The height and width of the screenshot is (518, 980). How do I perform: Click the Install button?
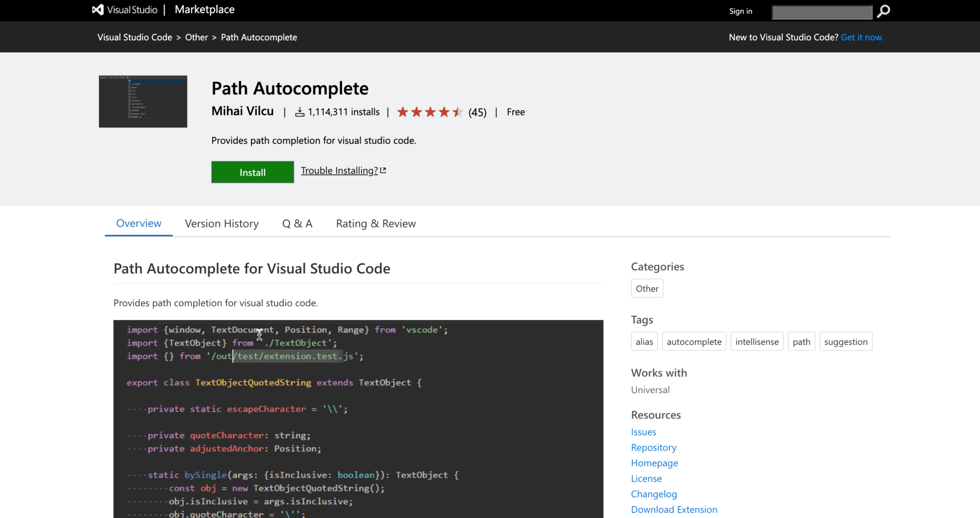(x=252, y=172)
